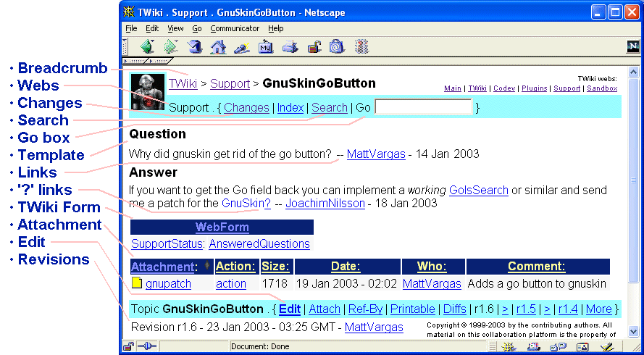Click the Edit link in topic bar
The height and width of the screenshot is (355, 644).
pos(290,309)
